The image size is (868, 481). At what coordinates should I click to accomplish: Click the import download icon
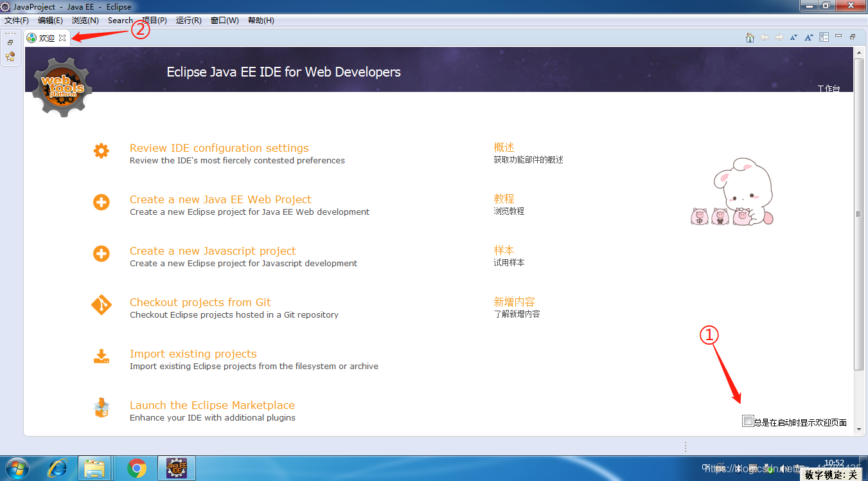click(x=102, y=356)
